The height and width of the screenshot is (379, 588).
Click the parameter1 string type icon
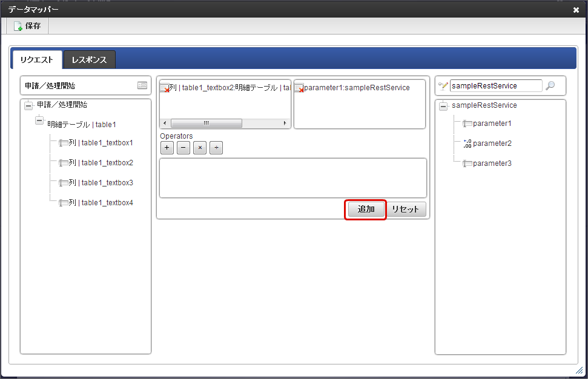click(467, 124)
